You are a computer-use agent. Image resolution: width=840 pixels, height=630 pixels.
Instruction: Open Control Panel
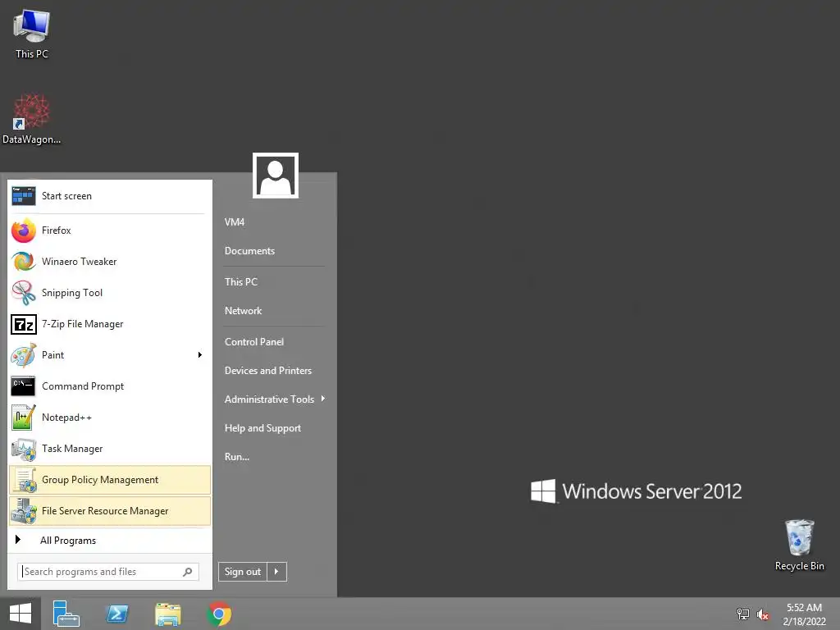pos(254,342)
